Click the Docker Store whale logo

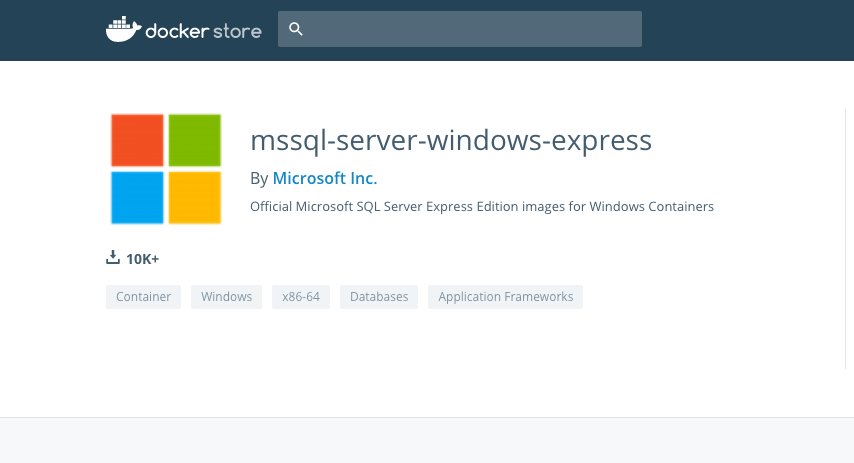click(x=124, y=29)
